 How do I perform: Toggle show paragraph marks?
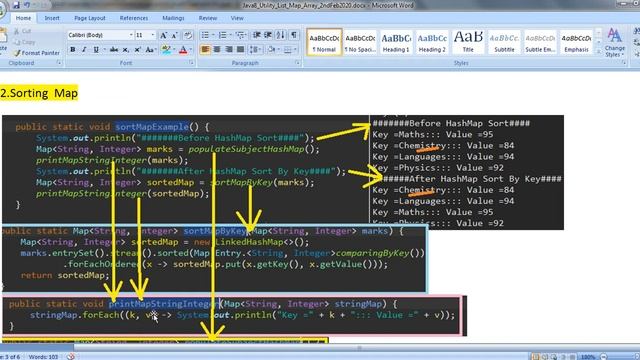[x=293, y=35]
